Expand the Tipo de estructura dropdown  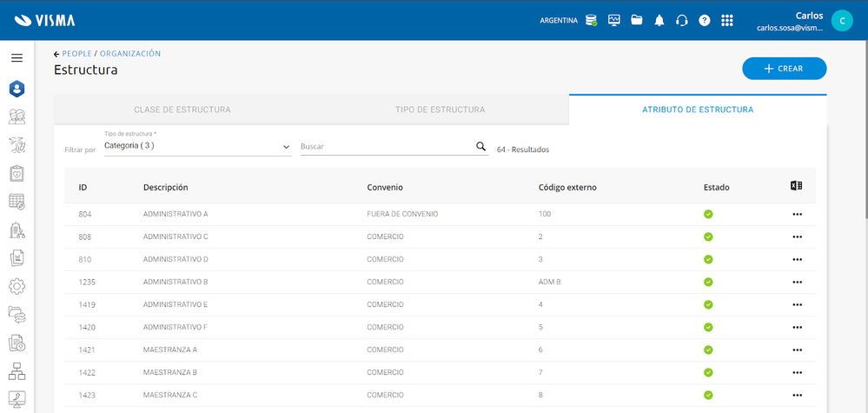[287, 147]
